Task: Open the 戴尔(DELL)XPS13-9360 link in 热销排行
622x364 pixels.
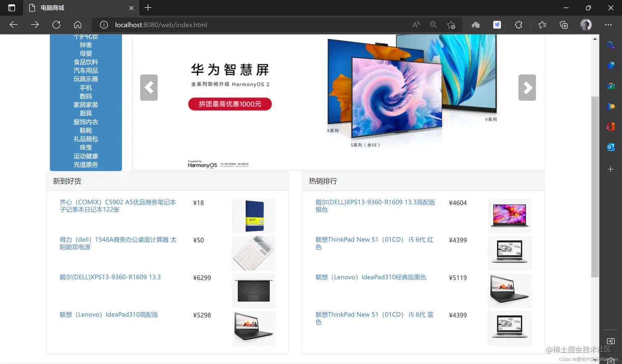Action: click(374, 206)
